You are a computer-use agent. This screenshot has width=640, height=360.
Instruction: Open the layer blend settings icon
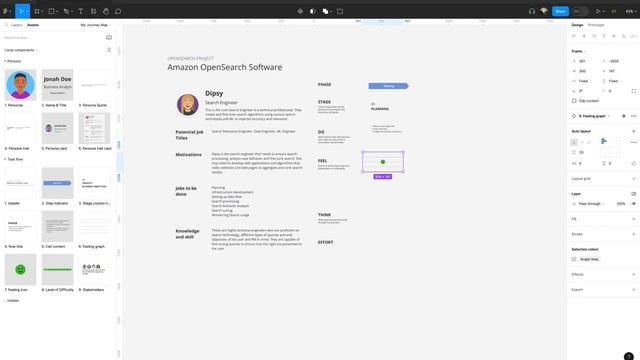click(x=633, y=194)
